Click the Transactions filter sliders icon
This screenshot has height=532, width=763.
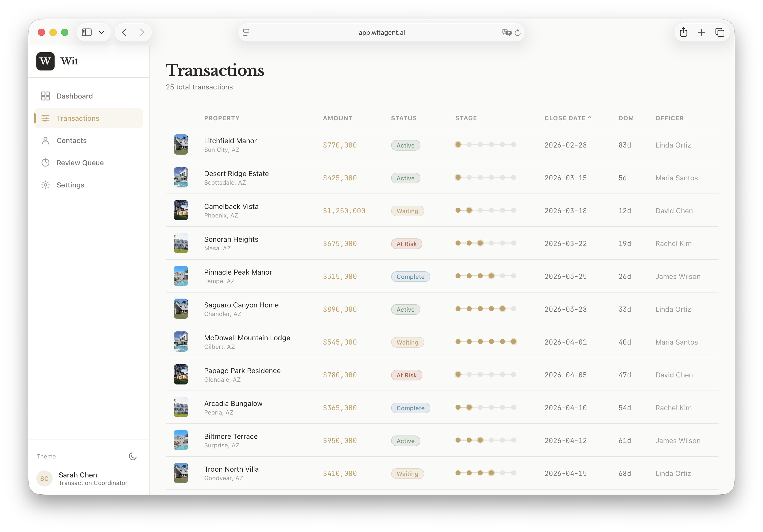(45, 118)
